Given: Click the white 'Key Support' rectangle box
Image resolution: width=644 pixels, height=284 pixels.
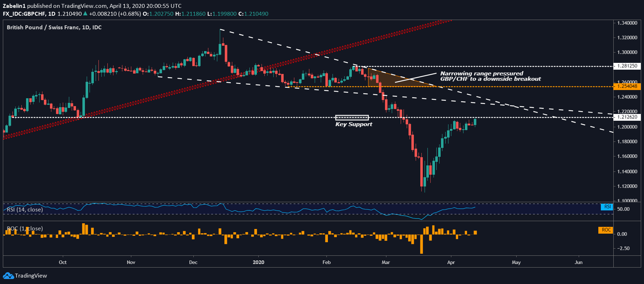Looking at the screenshot, I should (x=352, y=118).
